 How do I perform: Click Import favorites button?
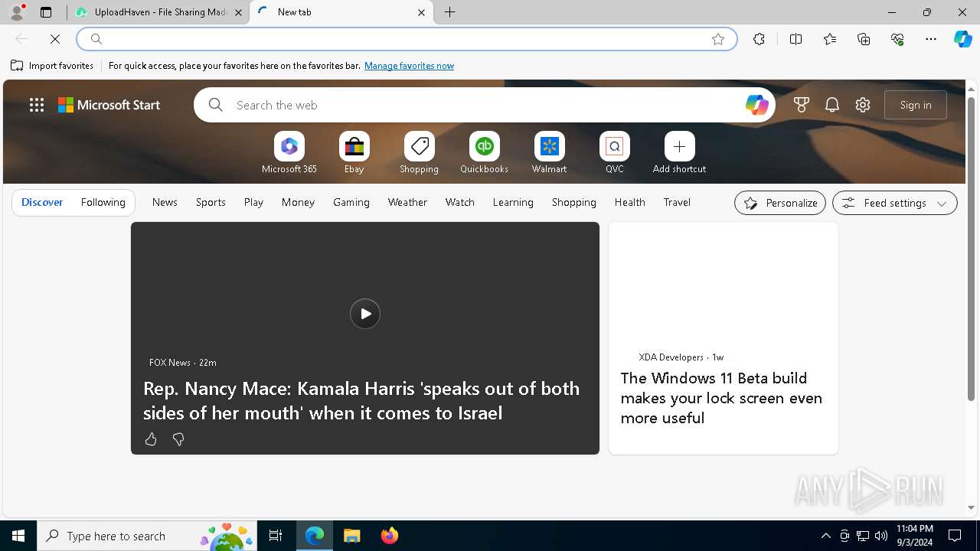tap(52, 66)
